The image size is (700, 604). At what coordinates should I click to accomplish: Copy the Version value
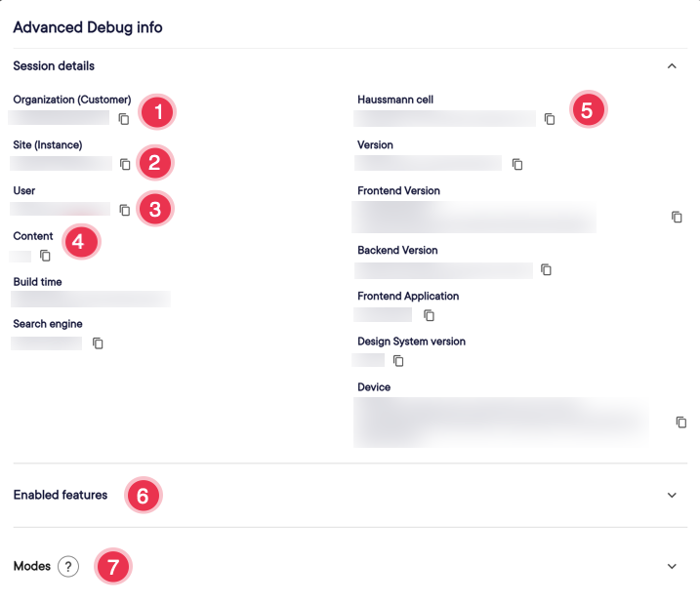pyautogui.click(x=517, y=164)
